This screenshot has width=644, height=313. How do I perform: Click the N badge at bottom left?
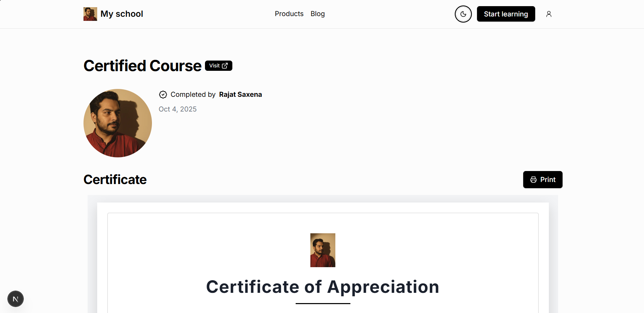[15, 299]
